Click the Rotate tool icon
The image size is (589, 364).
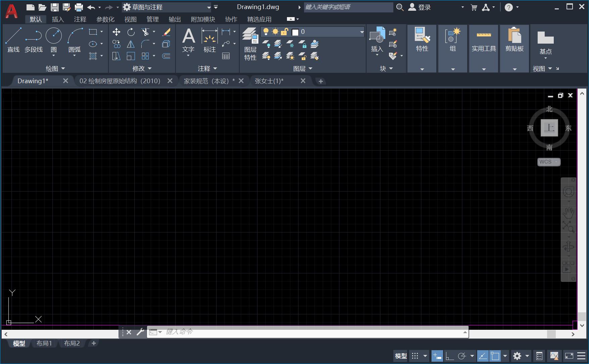(131, 32)
